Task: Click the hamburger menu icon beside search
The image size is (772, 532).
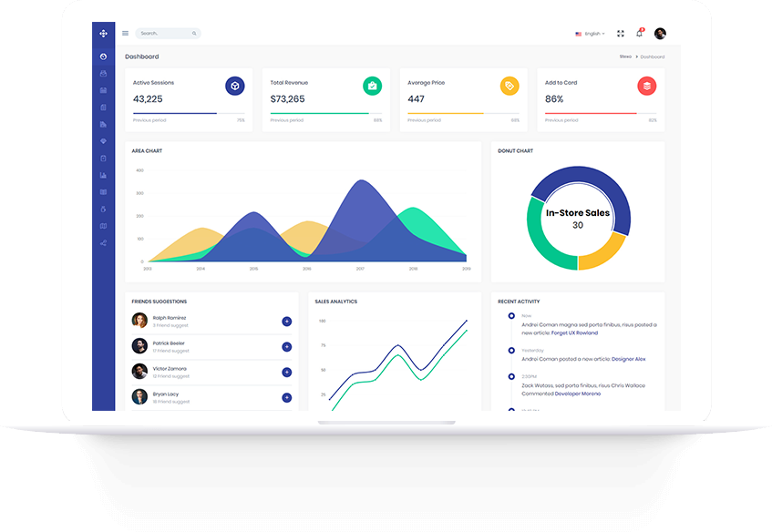Action: coord(125,33)
